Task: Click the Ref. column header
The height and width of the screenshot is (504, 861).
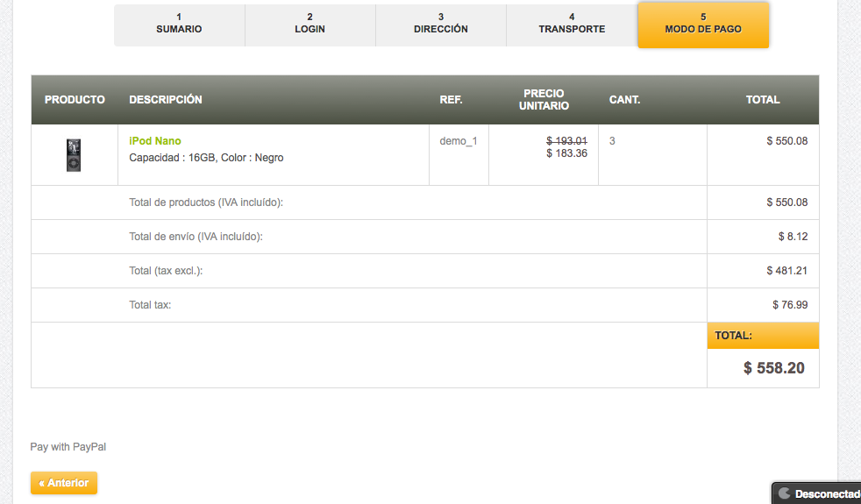Action: pyautogui.click(x=451, y=99)
